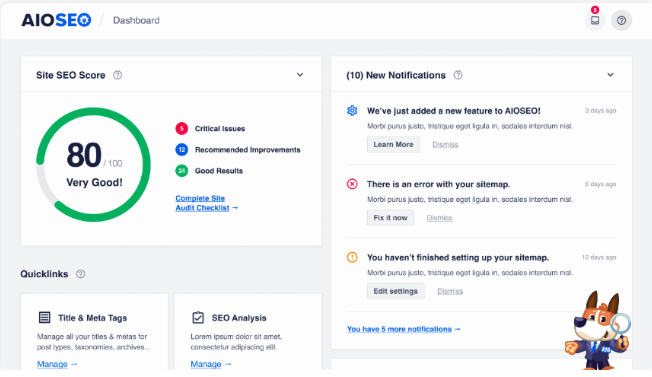The width and height of the screenshot is (652, 377).
Task: Click the blue Recommended Improvements count badge
Action: (x=182, y=150)
